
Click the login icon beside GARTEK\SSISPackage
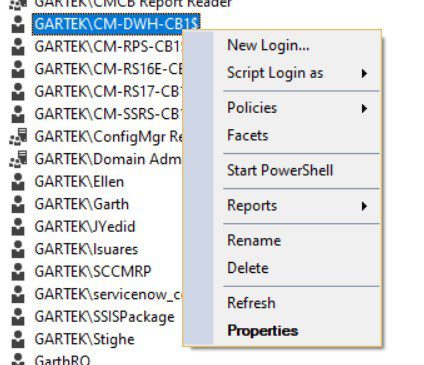[18, 317]
